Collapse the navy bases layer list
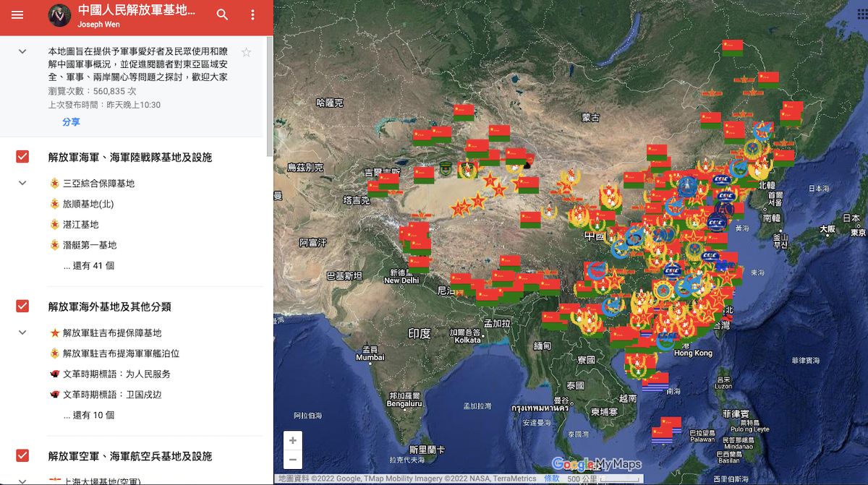868x485 pixels. (22, 184)
